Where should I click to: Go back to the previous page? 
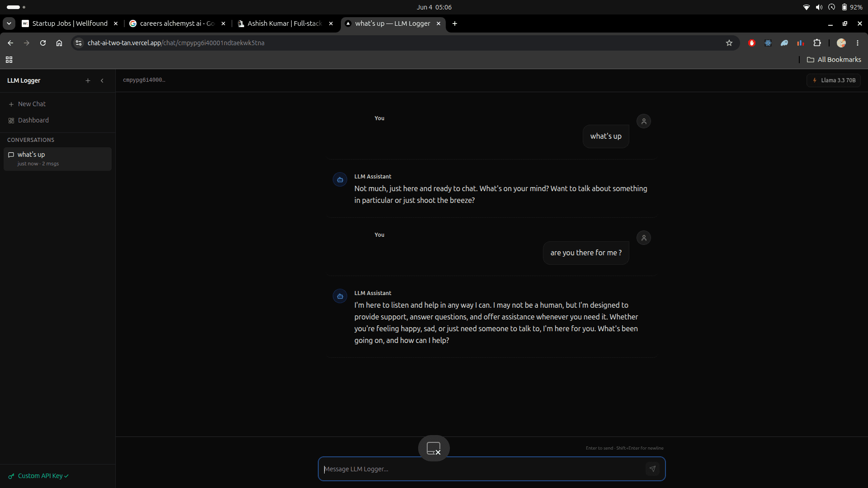[10, 43]
